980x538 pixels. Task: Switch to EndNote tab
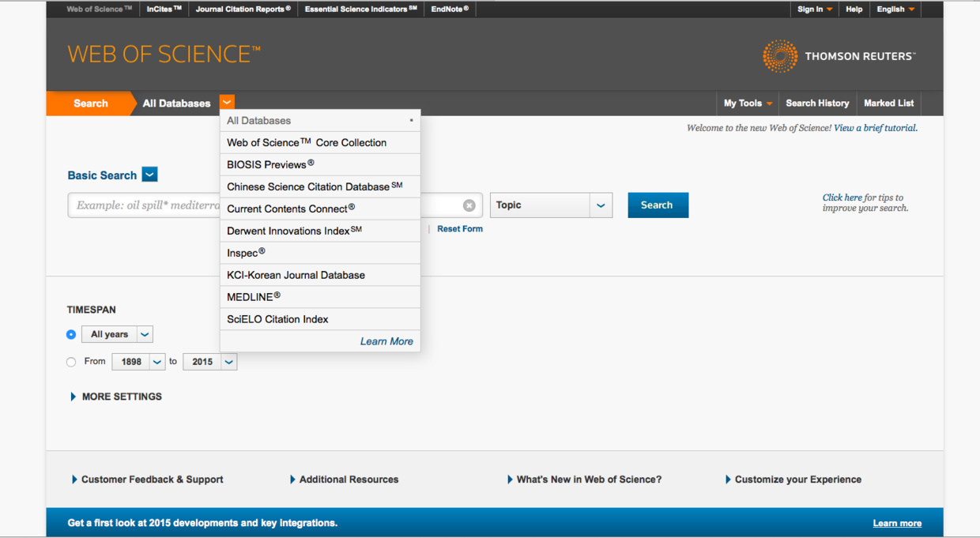(x=450, y=9)
